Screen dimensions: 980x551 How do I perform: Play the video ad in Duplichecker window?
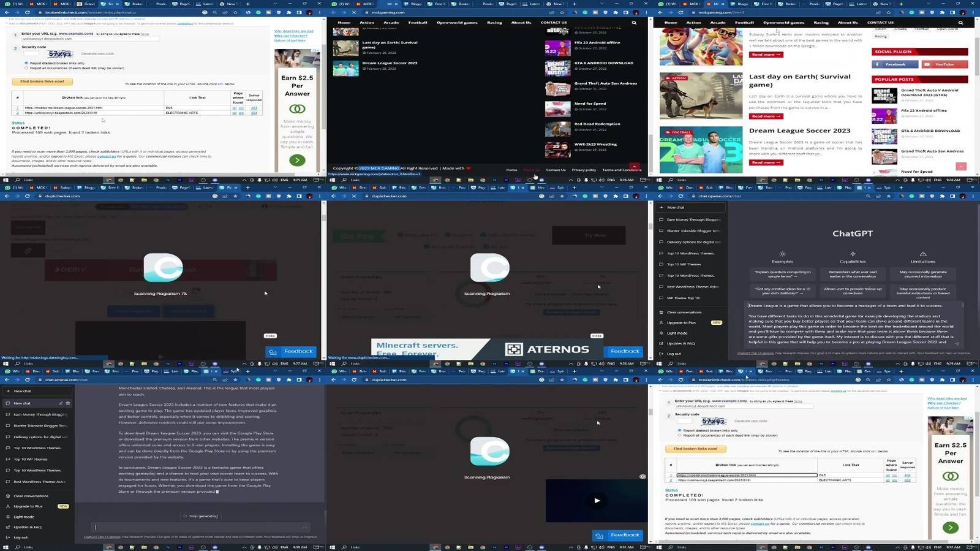point(597,500)
